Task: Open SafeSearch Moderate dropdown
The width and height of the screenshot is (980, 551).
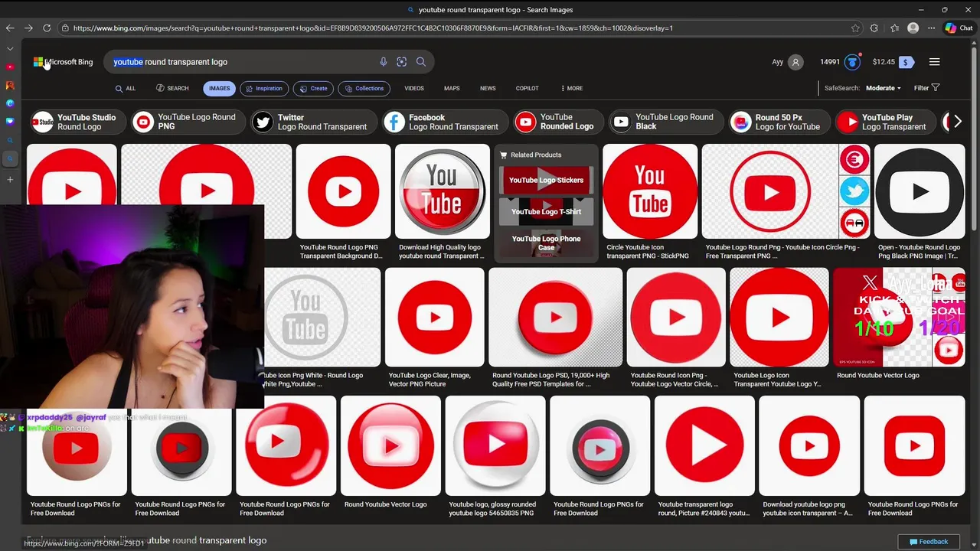Action: click(883, 88)
